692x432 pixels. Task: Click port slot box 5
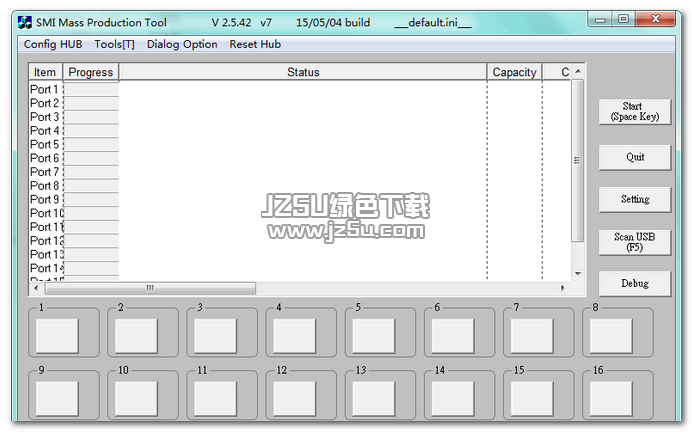click(374, 336)
